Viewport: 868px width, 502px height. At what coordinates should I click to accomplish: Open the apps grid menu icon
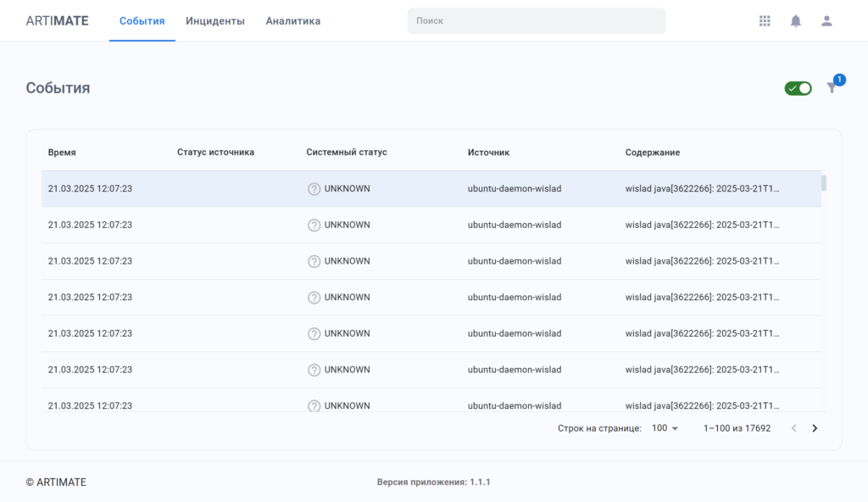click(x=765, y=21)
